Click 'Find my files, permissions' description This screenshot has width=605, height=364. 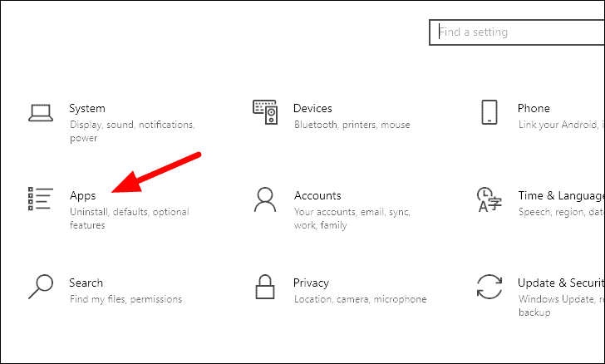click(125, 299)
